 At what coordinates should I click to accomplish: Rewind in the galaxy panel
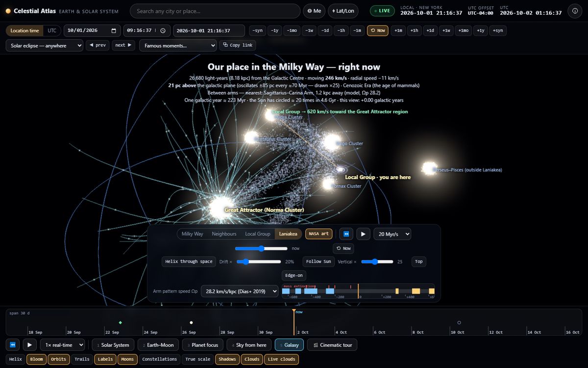(x=346, y=234)
